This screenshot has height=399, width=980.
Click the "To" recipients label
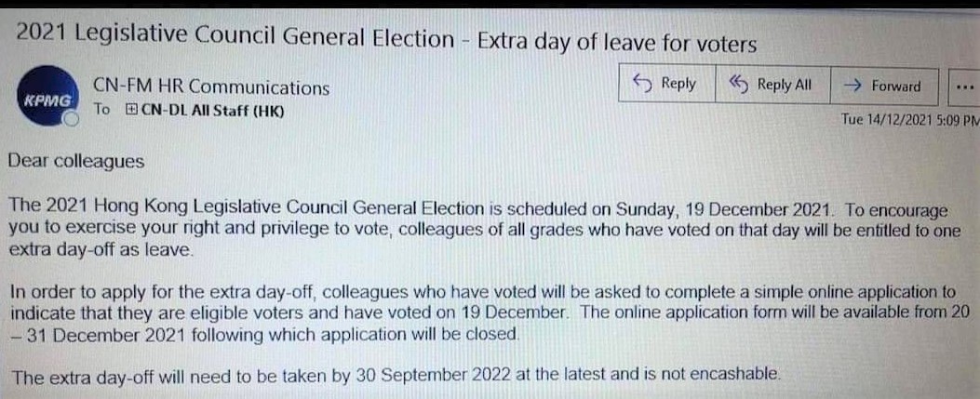coord(101,110)
